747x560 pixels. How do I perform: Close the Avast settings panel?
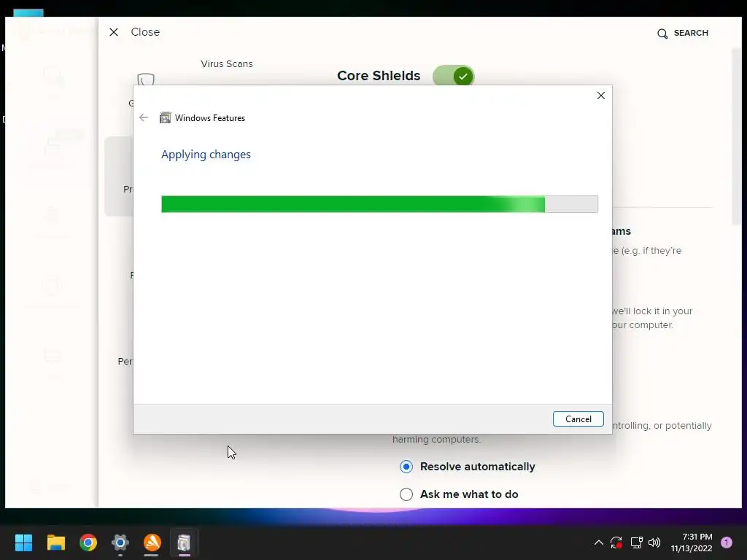(x=134, y=32)
